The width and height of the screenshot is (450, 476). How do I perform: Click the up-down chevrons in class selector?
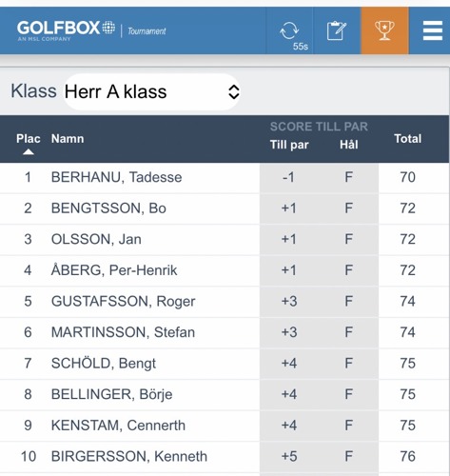tap(234, 92)
